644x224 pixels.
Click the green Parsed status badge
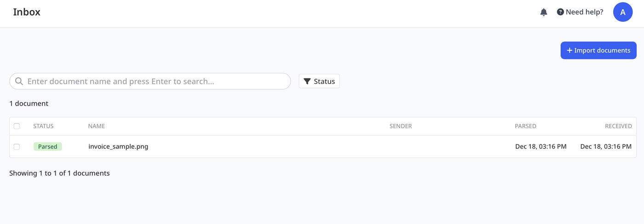(x=47, y=147)
